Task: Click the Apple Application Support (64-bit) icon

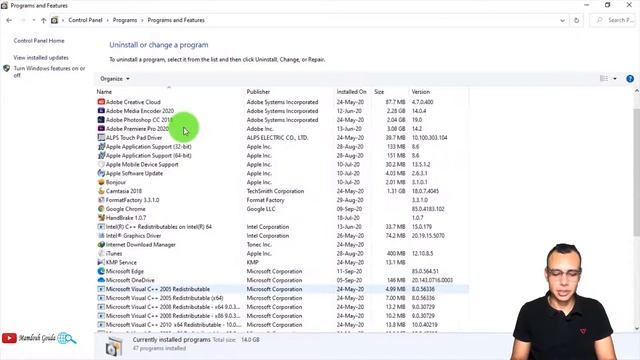Action: [101, 156]
